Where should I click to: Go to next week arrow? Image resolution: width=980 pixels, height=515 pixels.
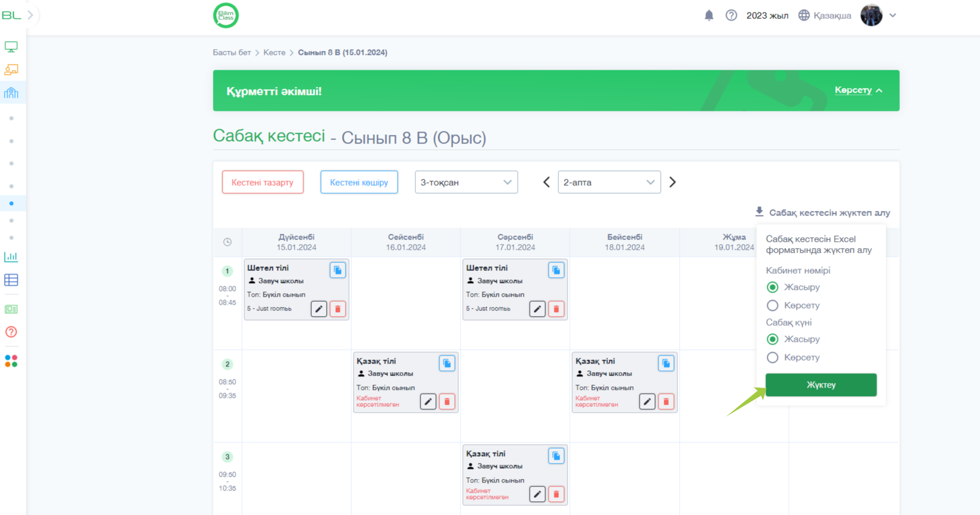(673, 182)
